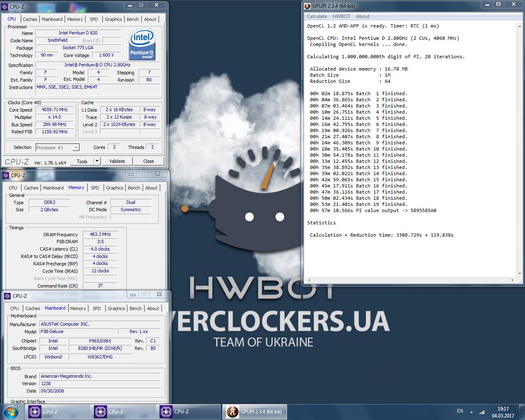Select Bench tab in Mainboard CPU-Z window
Image resolution: width=525 pixels, height=420 pixels.
(136, 308)
